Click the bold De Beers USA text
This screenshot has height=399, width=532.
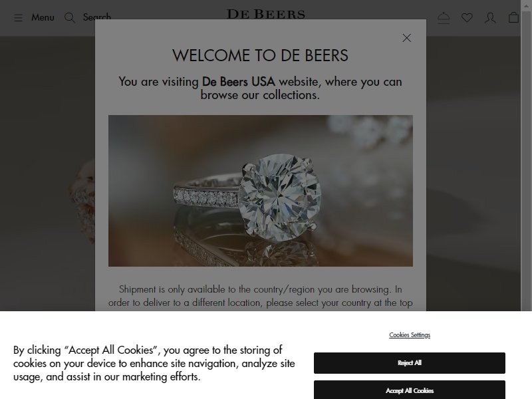(x=239, y=82)
